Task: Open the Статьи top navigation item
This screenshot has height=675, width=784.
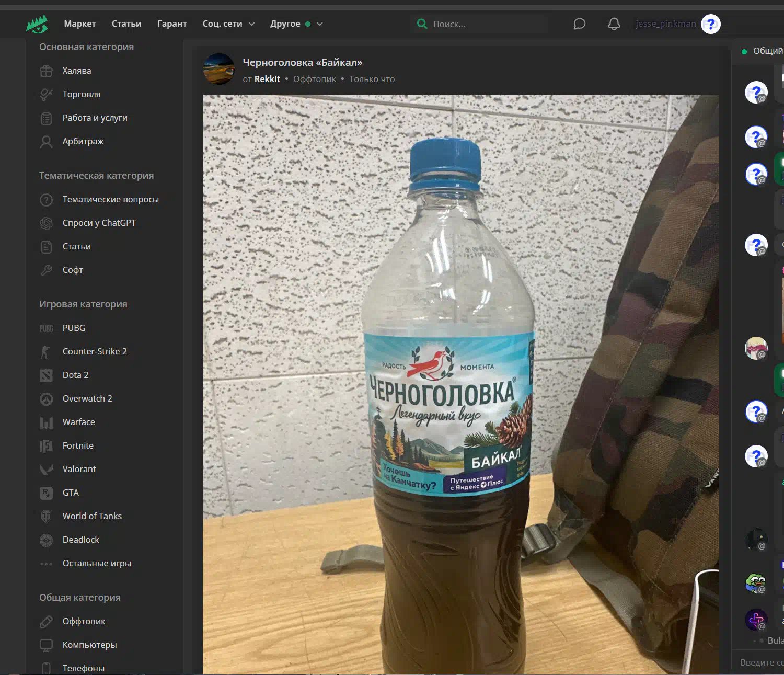Action: [126, 24]
